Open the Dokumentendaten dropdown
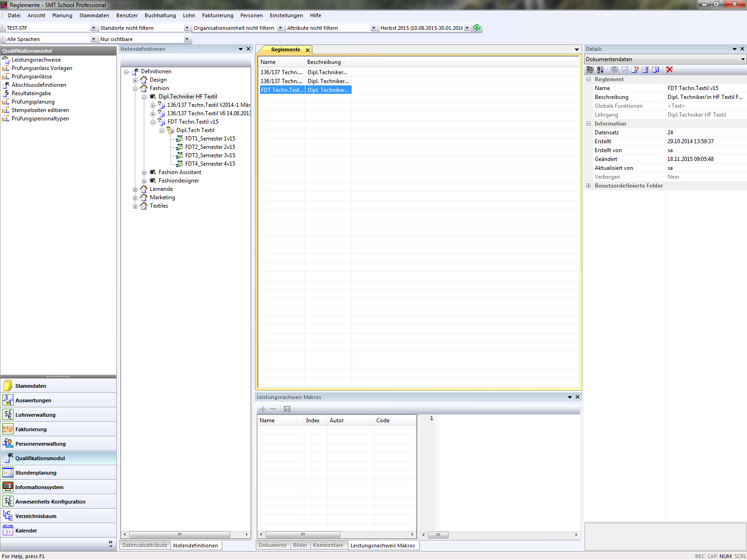Image resolution: width=747 pixels, height=560 pixels. coord(742,59)
